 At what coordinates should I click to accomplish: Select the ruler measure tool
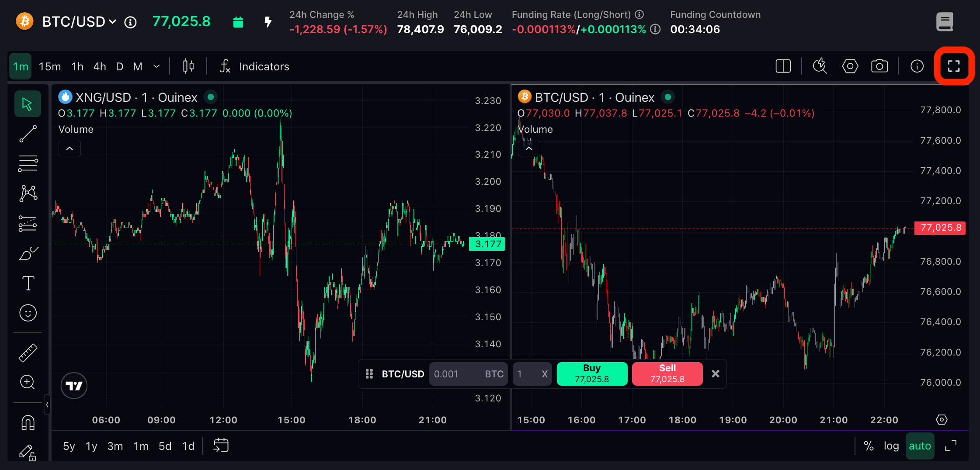click(28, 353)
